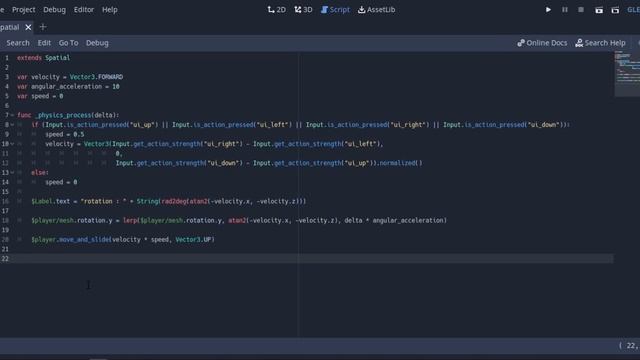The width and height of the screenshot is (640, 360).
Task: Click the script minimap preview
Action: pyautogui.click(x=627, y=73)
